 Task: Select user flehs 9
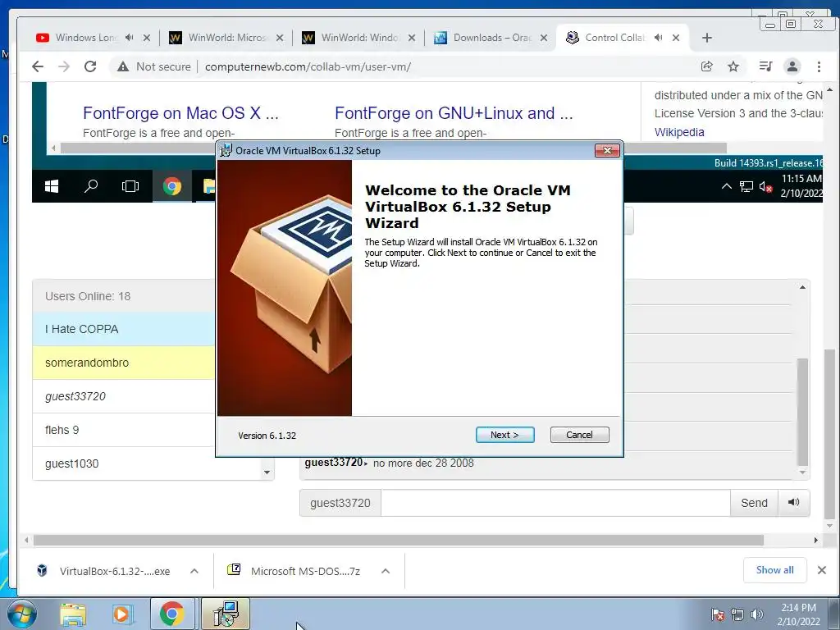[124, 430]
